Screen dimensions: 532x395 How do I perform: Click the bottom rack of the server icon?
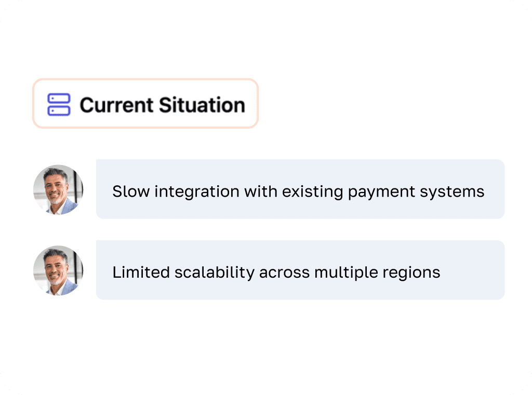coord(59,111)
